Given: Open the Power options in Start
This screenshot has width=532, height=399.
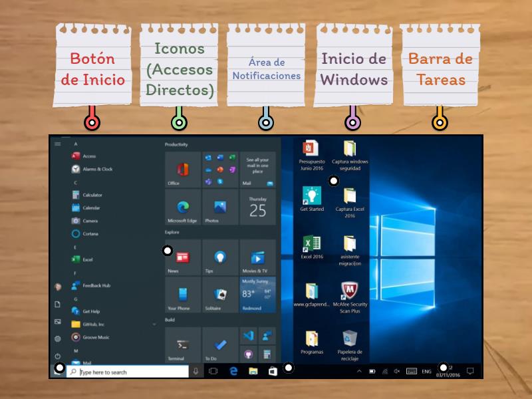Looking at the screenshot, I should tap(58, 356).
